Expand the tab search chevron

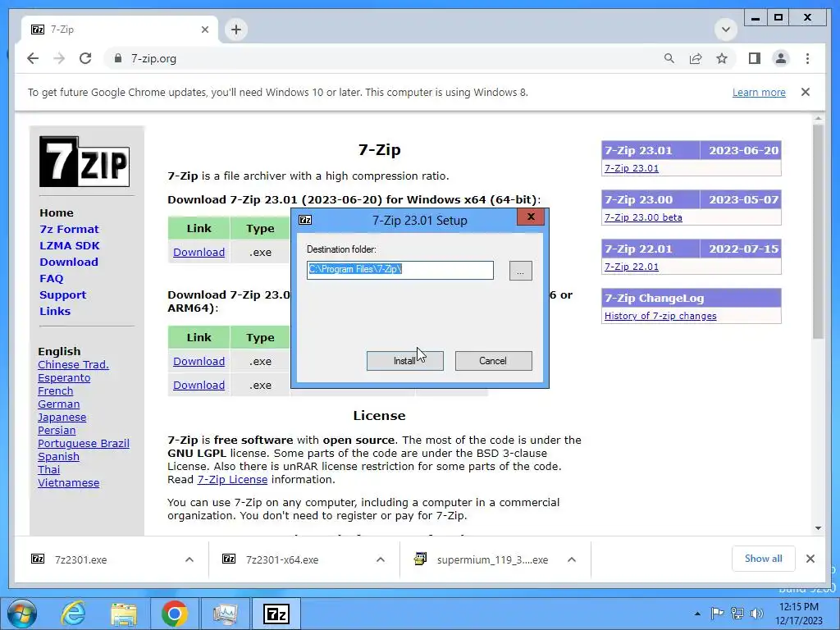point(726,30)
